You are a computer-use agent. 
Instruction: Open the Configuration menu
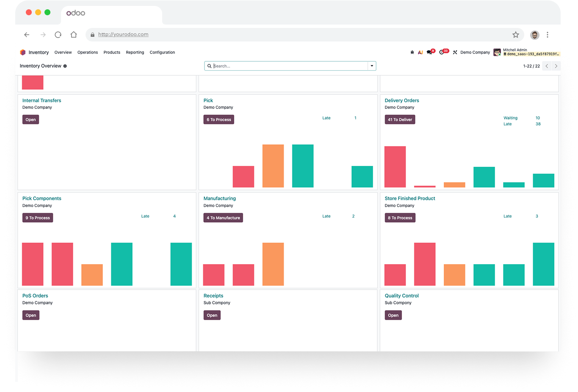162,52
